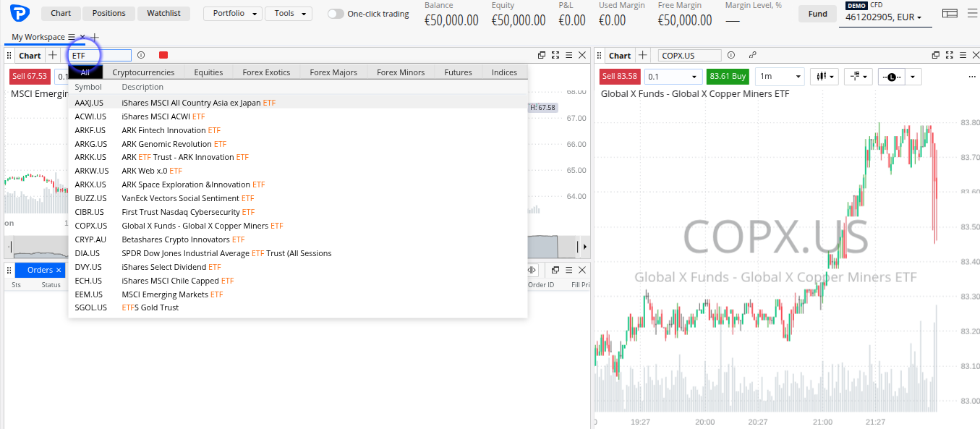Expand the Tools dropdown
Screen dimensions: 980x429
[x=289, y=13]
